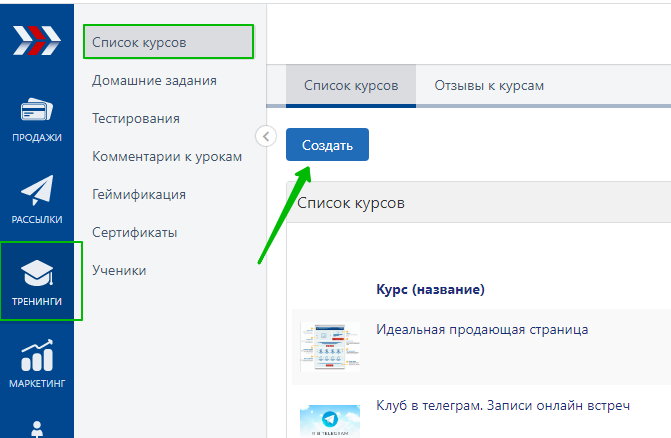Open Комментарии к урокам menu item
The width and height of the screenshot is (671, 438).
[167, 156]
